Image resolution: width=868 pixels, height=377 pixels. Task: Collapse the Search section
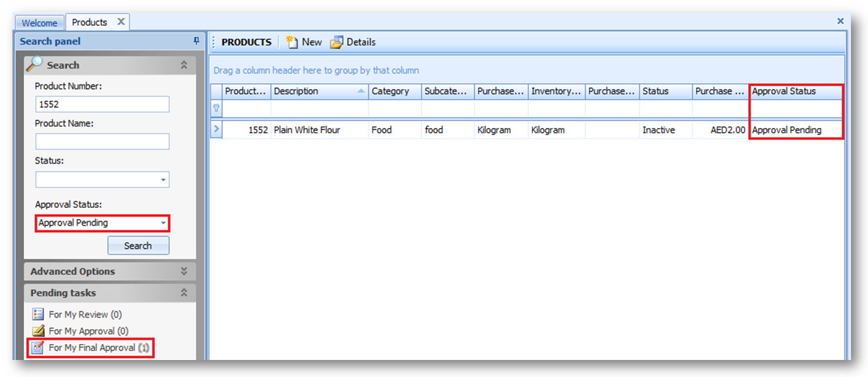[184, 65]
